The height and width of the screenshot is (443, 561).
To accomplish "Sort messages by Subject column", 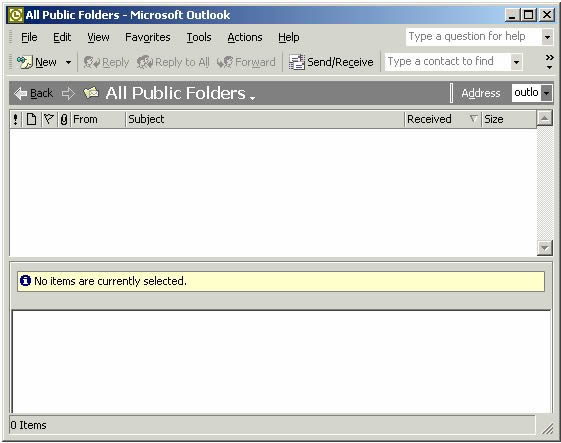I will point(265,119).
